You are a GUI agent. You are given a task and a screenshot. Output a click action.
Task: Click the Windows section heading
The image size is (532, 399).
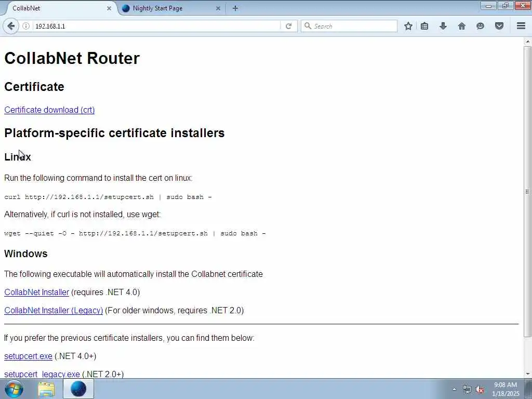click(26, 254)
